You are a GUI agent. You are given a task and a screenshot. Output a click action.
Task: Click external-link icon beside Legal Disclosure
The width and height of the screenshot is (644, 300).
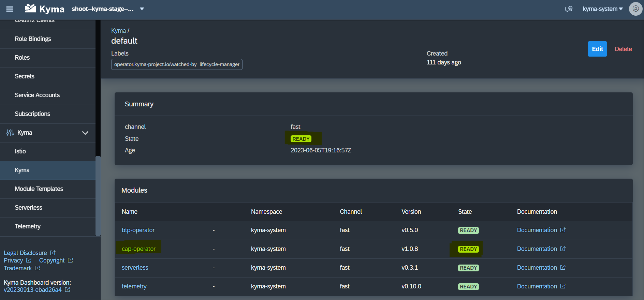(53, 253)
